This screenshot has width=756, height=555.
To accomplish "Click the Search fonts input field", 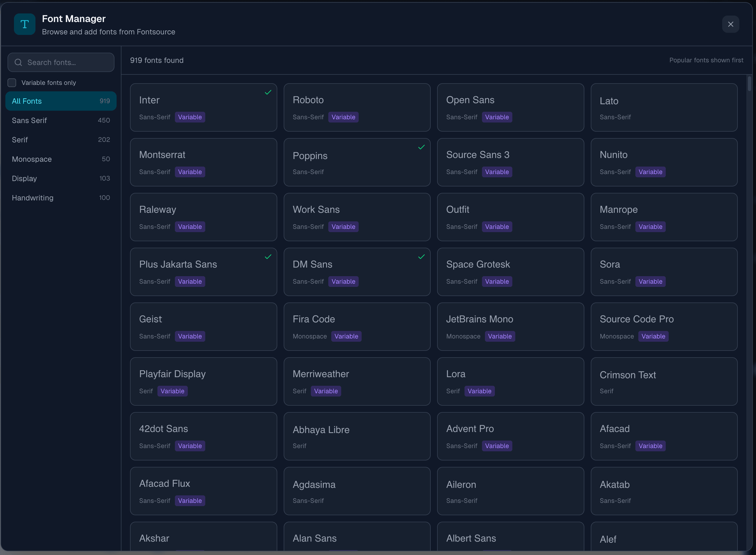I will (60, 62).
